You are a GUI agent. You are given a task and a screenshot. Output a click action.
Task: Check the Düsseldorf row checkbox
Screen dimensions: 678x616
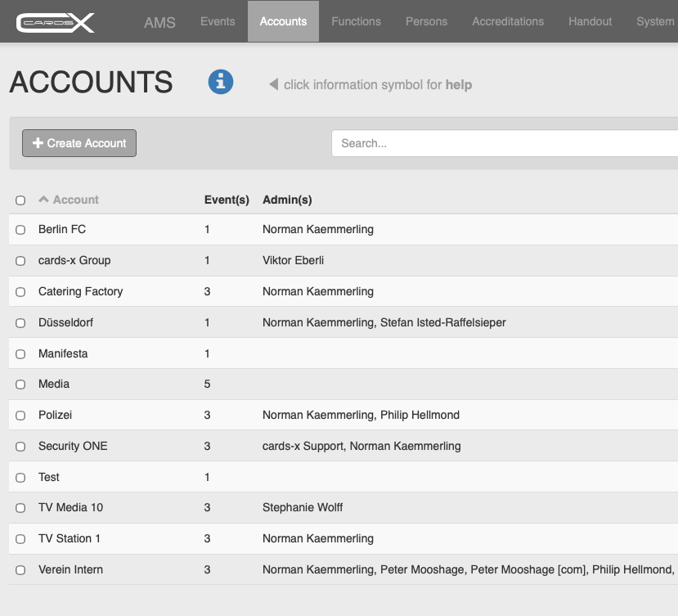click(x=20, y=322)
